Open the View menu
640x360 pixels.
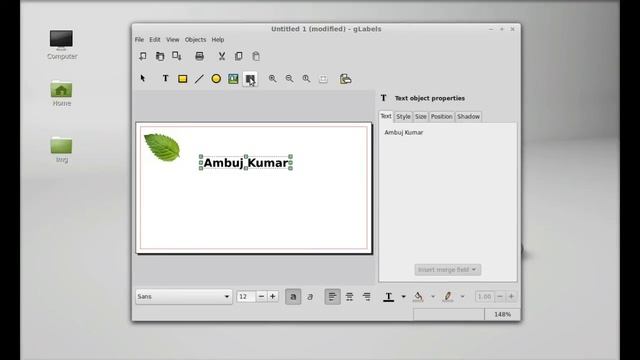[173, 40]
